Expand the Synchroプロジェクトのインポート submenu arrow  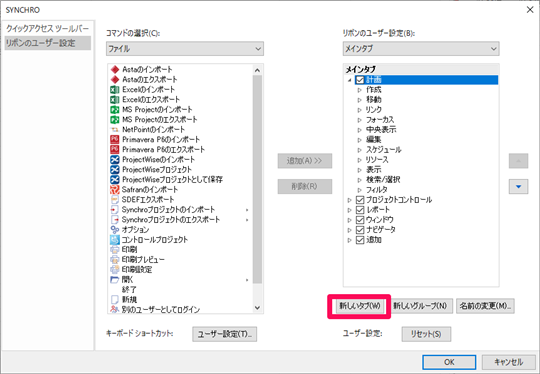click(247, 210)
